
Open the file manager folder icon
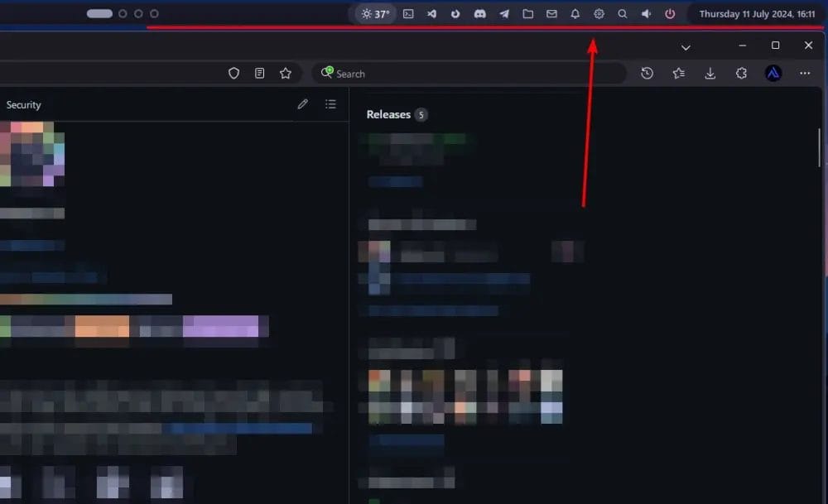click(x=527, y=14)
